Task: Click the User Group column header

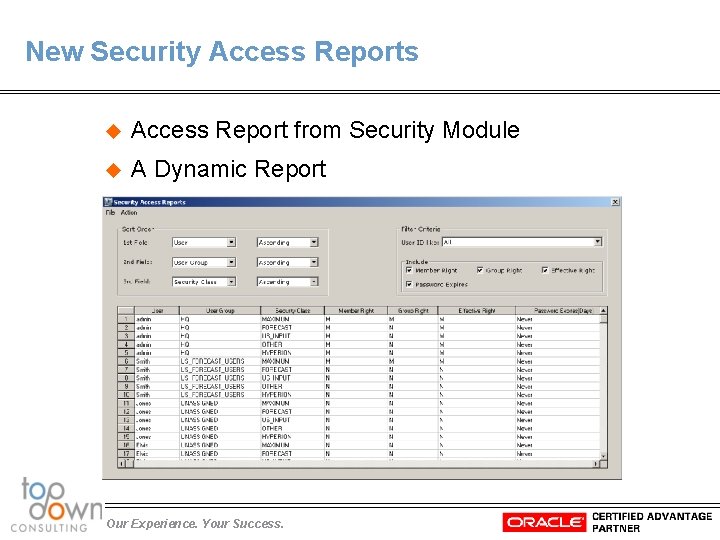Action: [x=220, y=311]
